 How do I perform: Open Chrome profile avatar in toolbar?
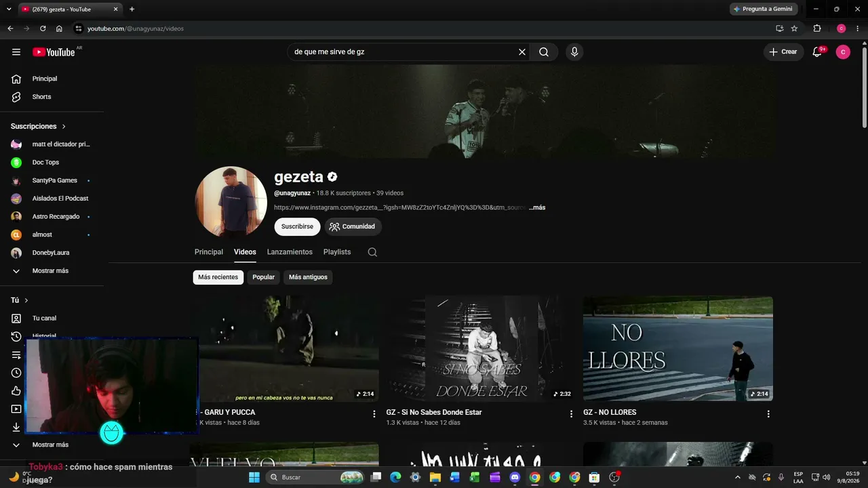click(x=842, y=28)
